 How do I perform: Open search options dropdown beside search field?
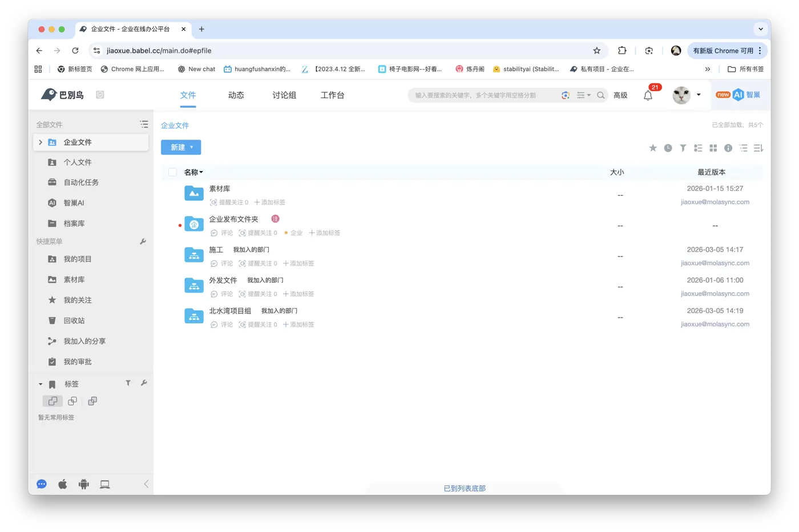[x=583, y=95]
